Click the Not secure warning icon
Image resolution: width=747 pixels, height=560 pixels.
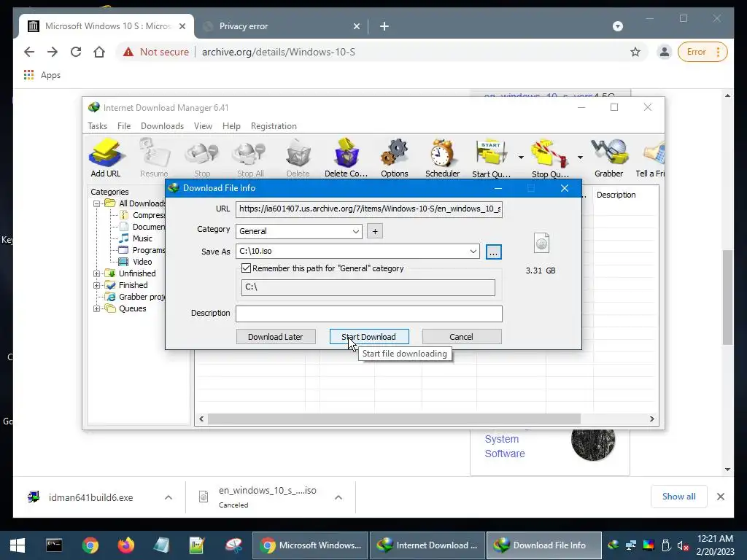coord(128,52)
